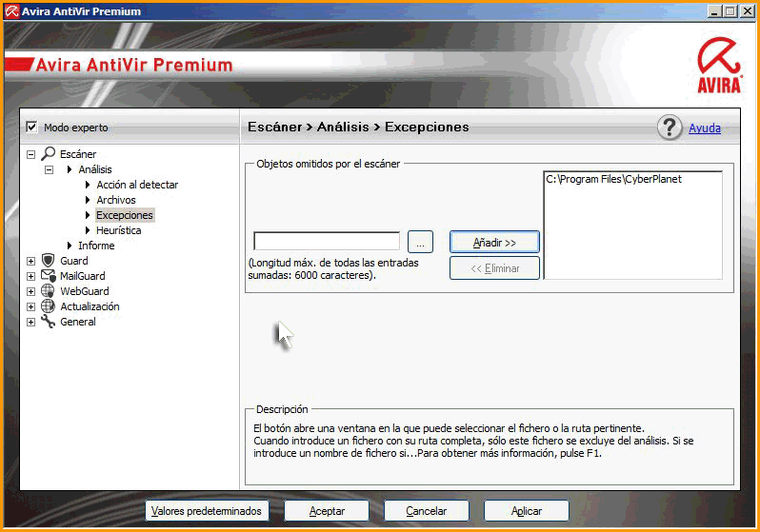This screenshot has width=760, height=532.
Task: Click the << Eliminar button
Action: pyautogui.click(x=494, y=268)
